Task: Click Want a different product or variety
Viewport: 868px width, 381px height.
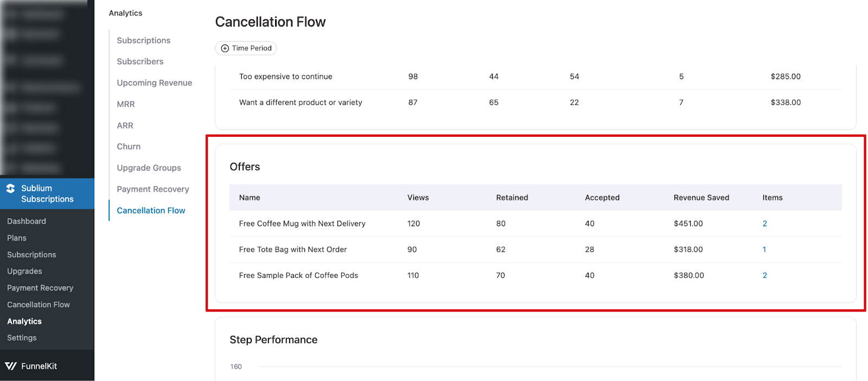Action: point(301,103)
